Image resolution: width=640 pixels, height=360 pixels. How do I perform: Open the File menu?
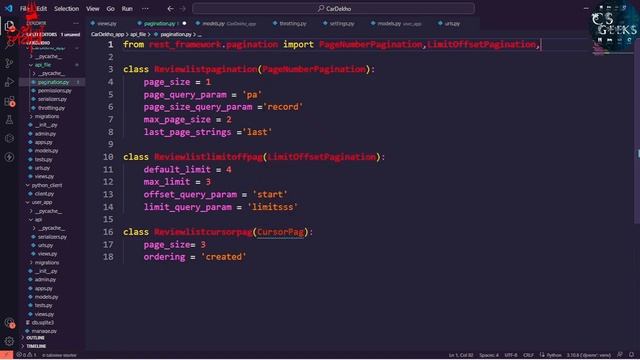click(24, 9)
